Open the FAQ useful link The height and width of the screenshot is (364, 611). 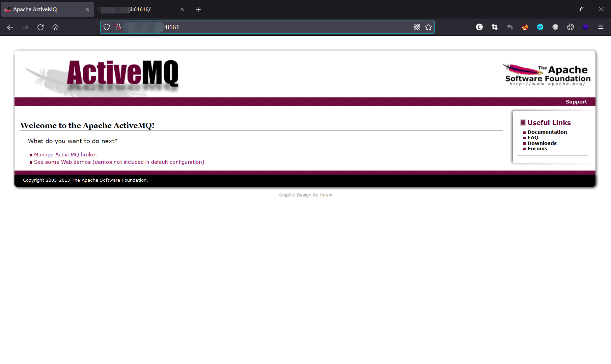[x=533, y=138]
